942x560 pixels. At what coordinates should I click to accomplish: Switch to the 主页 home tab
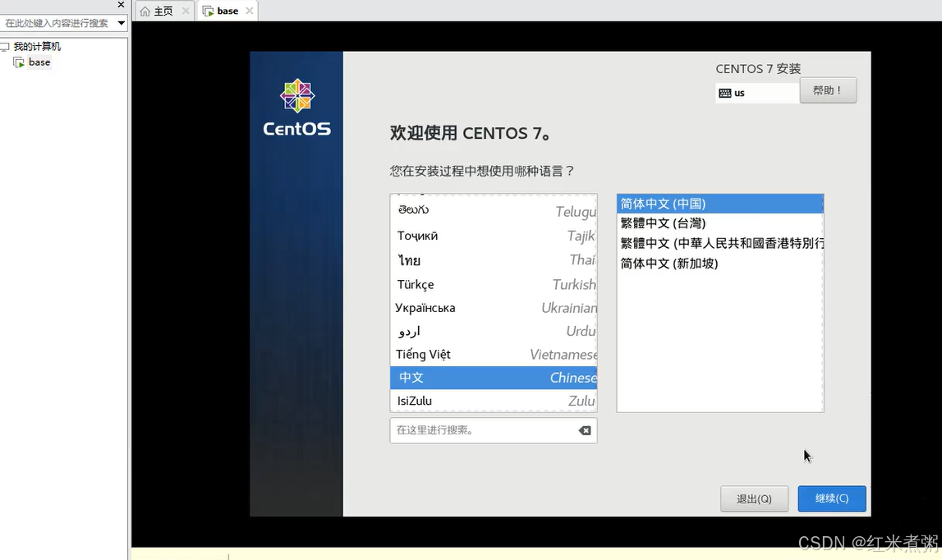pyautogui.click(x=163, y=11)
